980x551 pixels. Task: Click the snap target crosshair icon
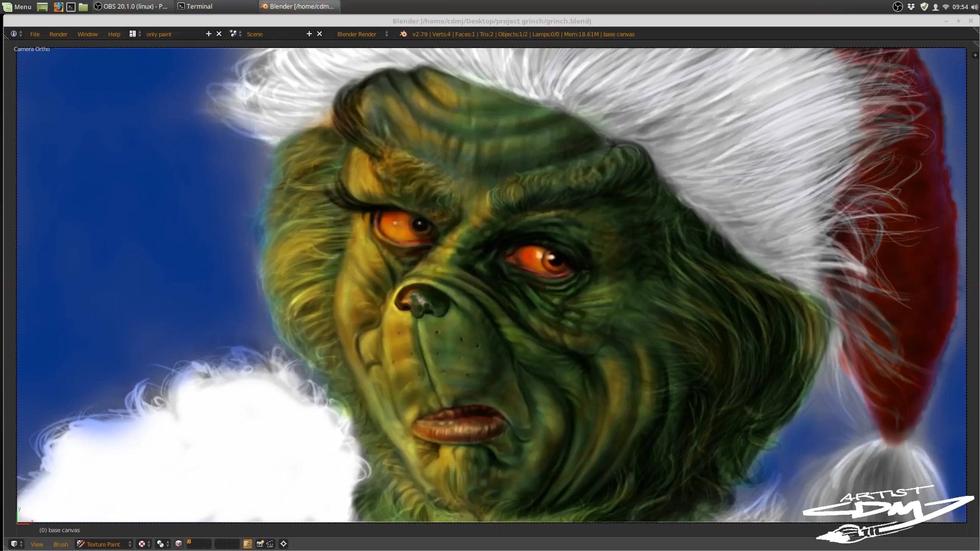point(283,544)
